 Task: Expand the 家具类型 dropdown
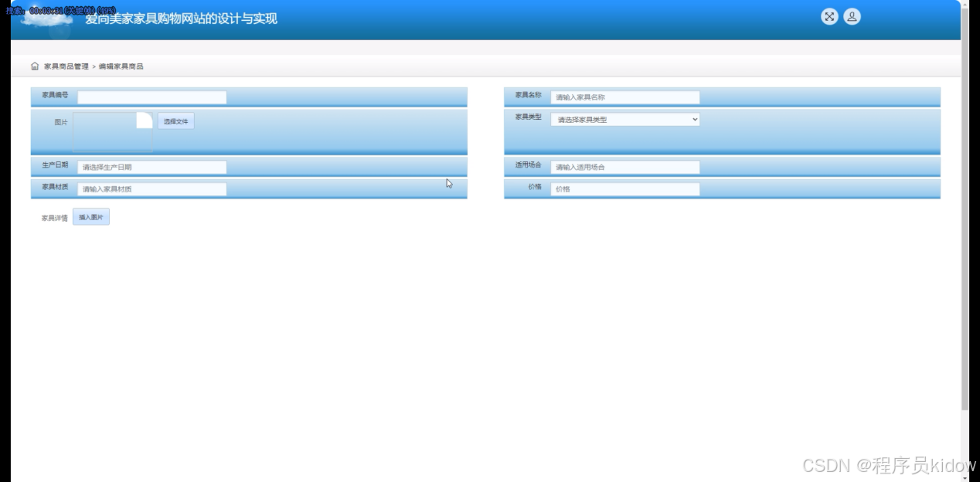[x=624, y=120]
